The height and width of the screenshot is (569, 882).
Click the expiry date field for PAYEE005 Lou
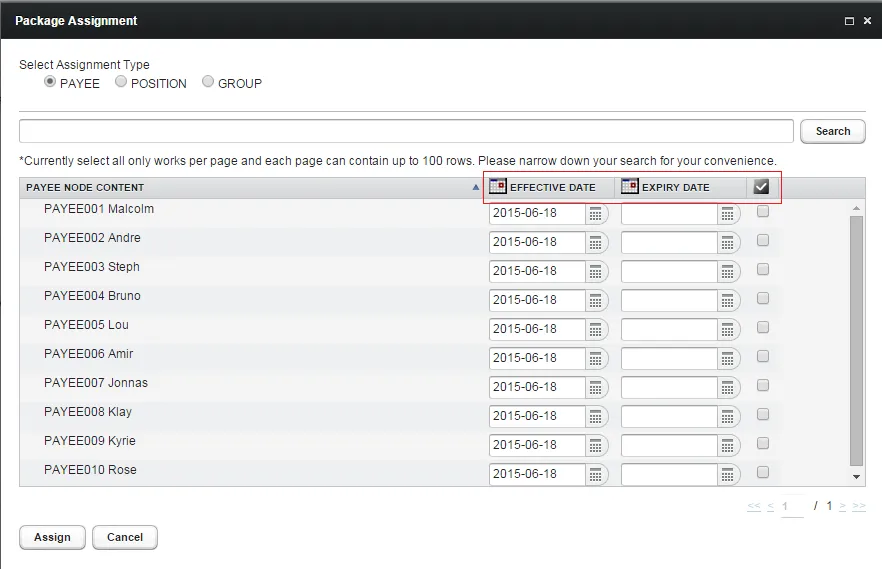(669, 329)
